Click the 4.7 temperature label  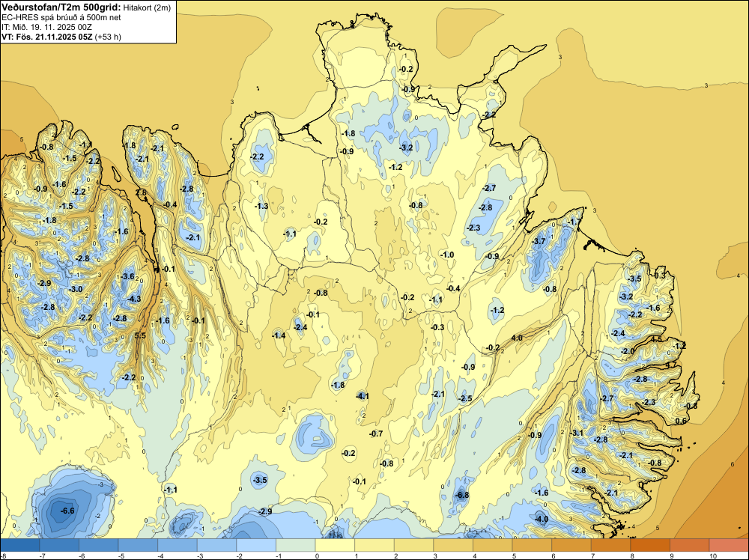tap(671, 365)
